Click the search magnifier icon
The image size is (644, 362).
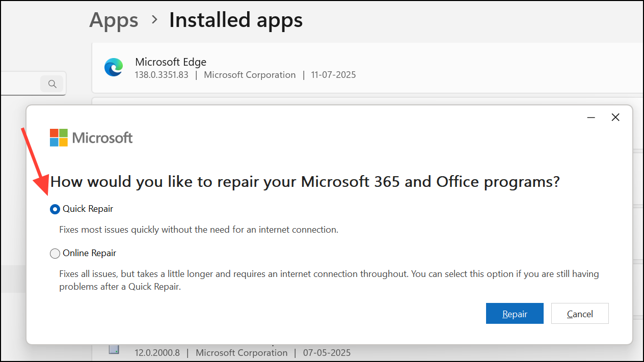[x=52, y=84]
